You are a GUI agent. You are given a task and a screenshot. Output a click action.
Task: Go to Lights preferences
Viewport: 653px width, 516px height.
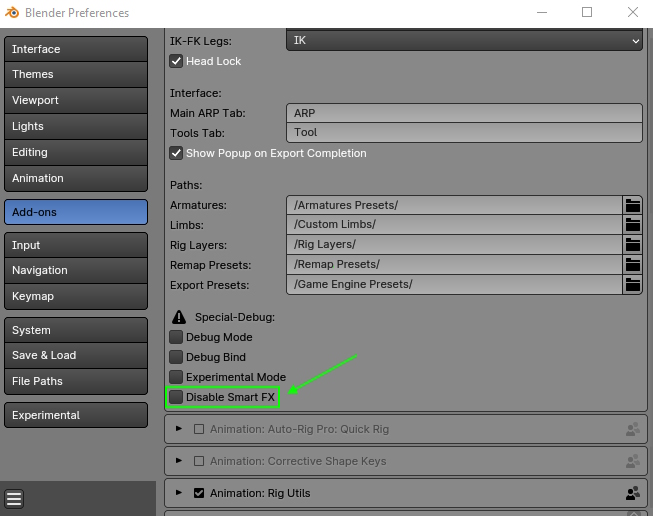click(x=76, y=126)
